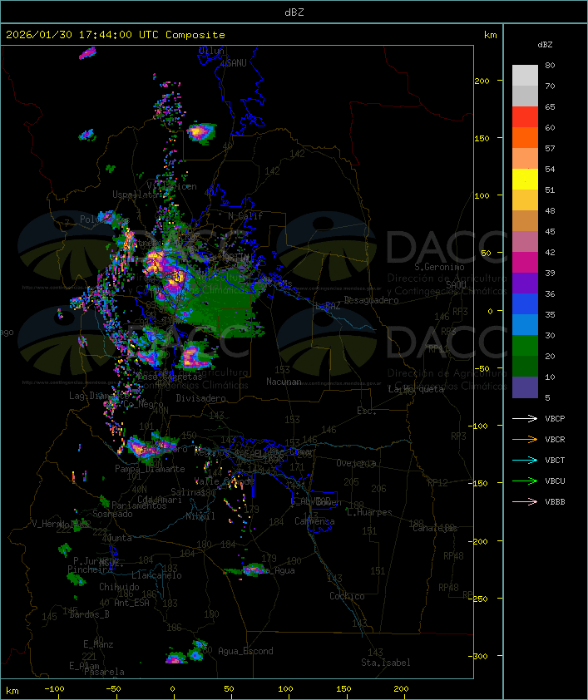Image resolution: width=588 pixels, height=700 pixels.
Task: Click the Agua_Escond map label
Action: 245,651
